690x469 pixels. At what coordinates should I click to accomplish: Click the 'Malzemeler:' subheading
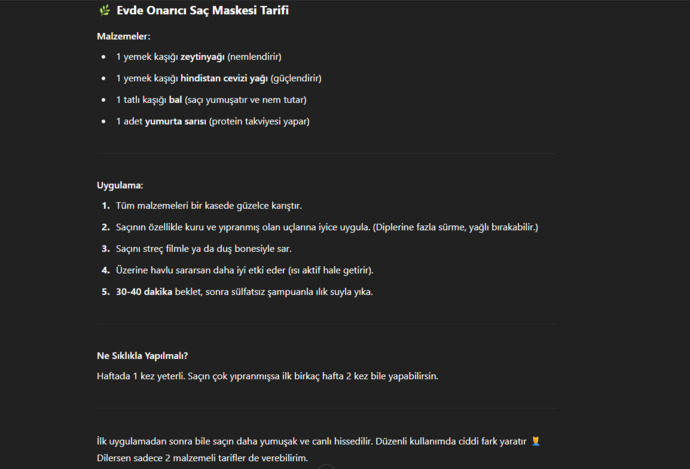pos(124,37)
